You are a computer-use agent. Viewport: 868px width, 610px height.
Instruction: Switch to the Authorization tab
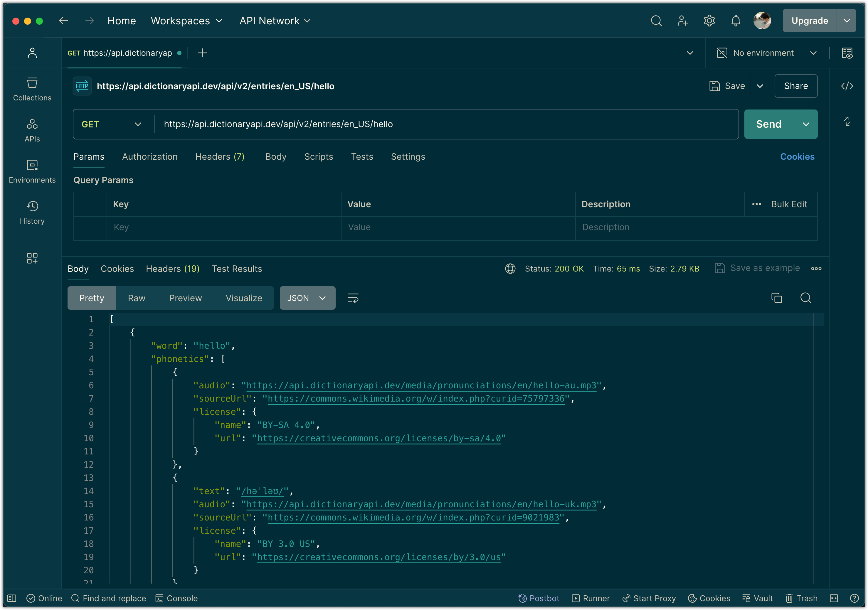(x=150, y=157)
